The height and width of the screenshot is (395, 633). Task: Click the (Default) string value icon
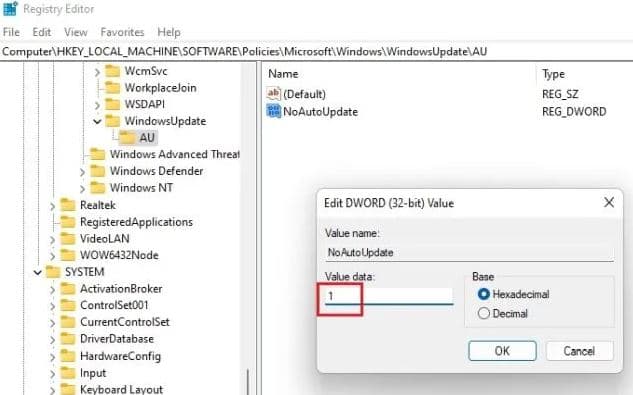273,94
